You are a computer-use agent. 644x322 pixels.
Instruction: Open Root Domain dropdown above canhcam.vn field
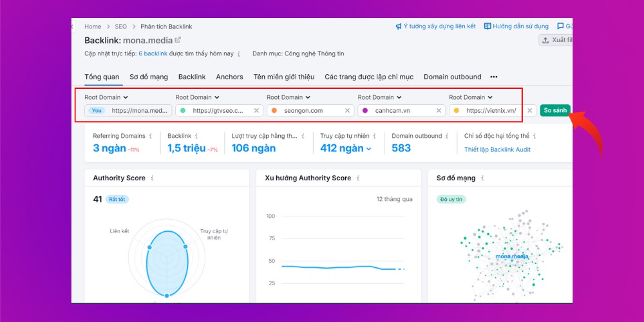coord(380,97)
